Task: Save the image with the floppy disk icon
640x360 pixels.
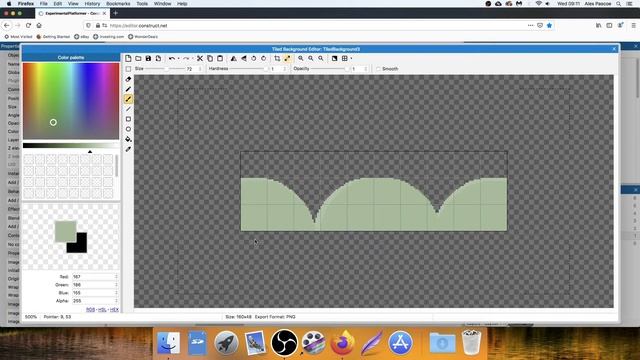Action: 148,58
